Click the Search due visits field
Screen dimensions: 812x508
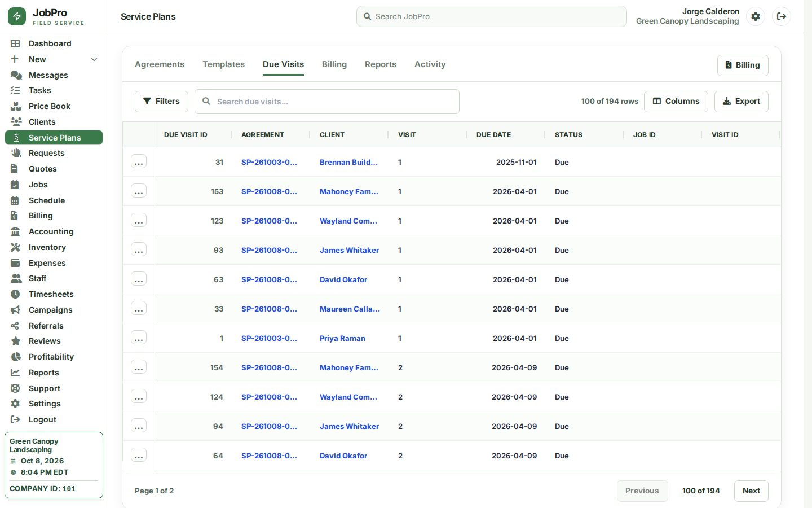coord(327,102)
